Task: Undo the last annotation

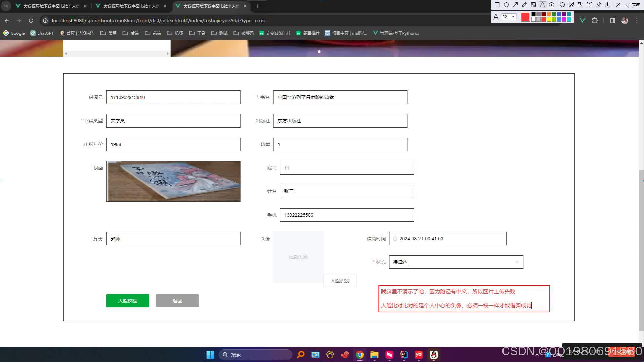Action: tap(563, 5)
